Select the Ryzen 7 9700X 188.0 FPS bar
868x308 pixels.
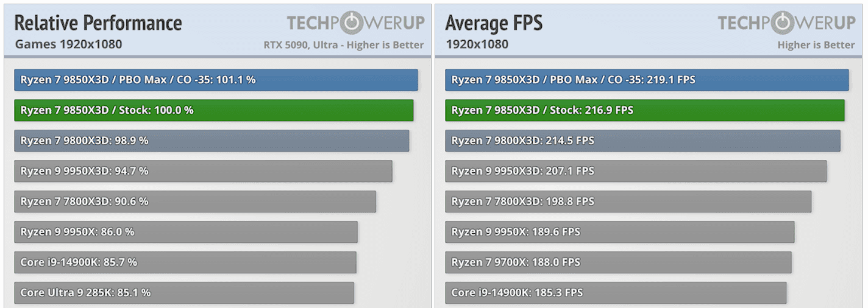click(618, 262)
